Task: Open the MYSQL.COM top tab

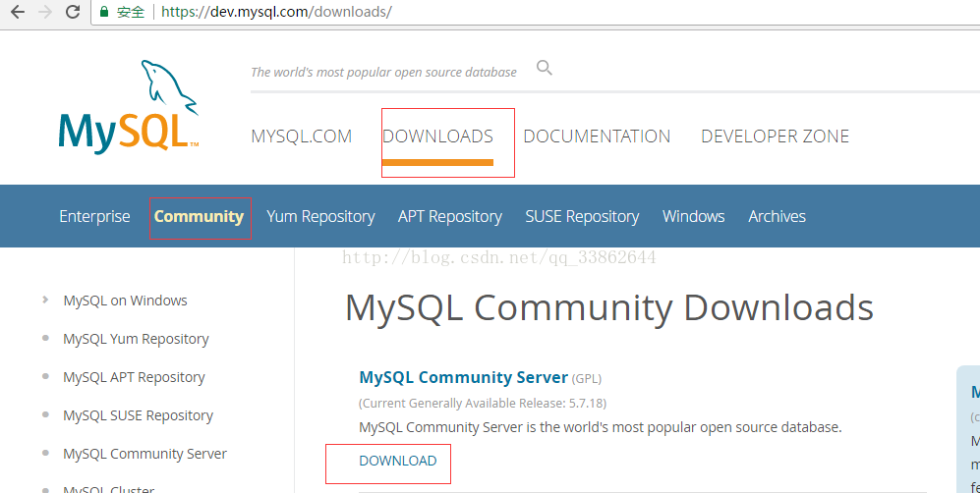Action: [x=301, y=137]
